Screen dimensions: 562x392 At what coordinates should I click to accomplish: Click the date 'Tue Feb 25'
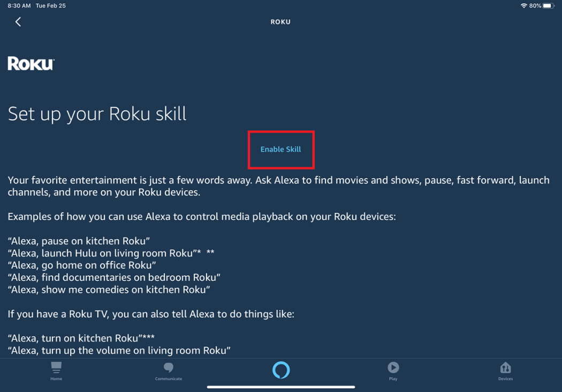(50, 6)
